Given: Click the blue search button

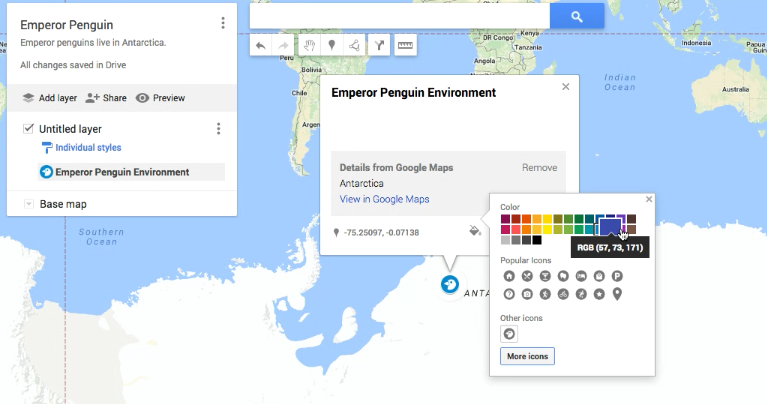Looking at the screenshot, I should (x=577, y=17).
